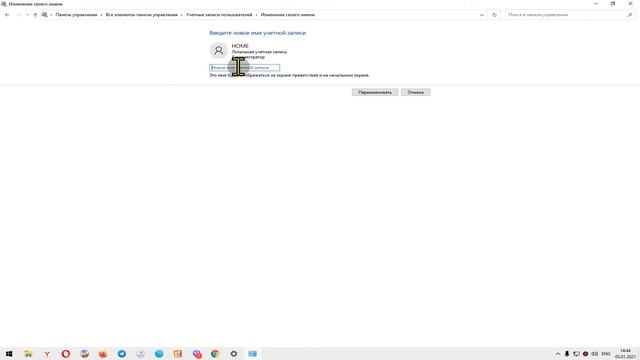This screenshot has height=360, width=640.
Task: Click the user accounts icon in address bar
Action: (44, 15)
